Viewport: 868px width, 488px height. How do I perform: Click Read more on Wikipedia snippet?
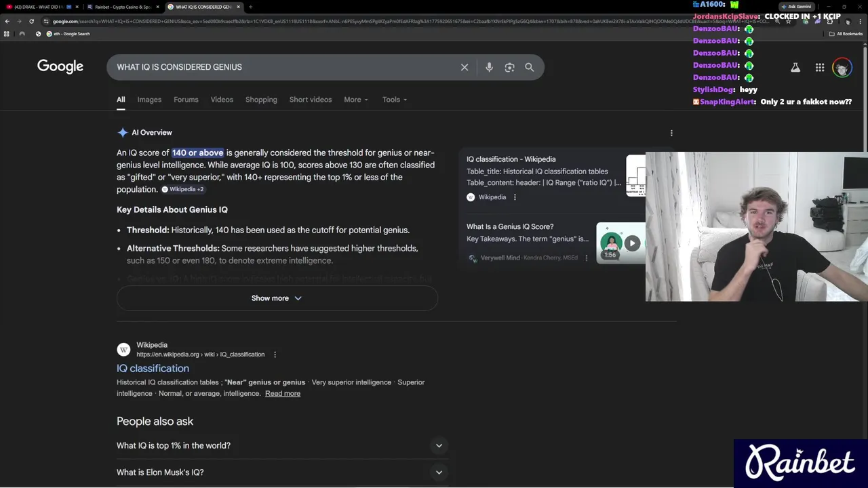[x=283, y=393]
